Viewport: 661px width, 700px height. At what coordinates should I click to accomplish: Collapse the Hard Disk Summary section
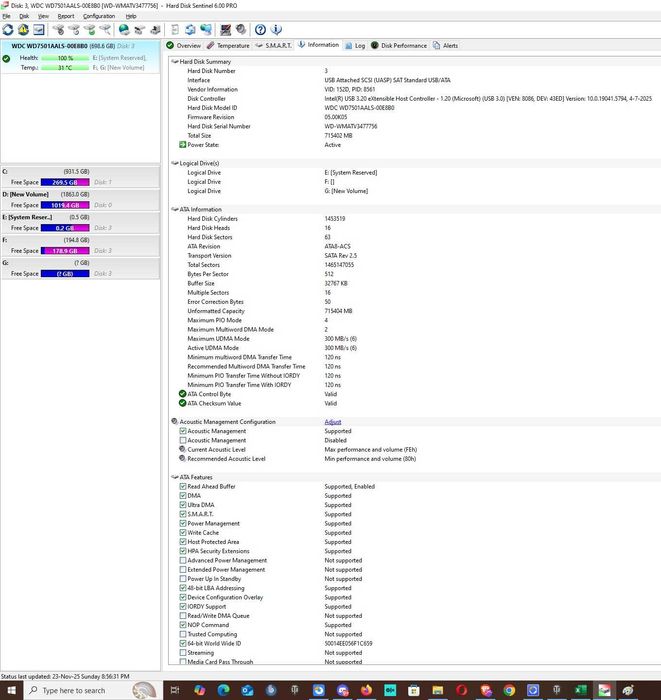click(x=175, y=62)
